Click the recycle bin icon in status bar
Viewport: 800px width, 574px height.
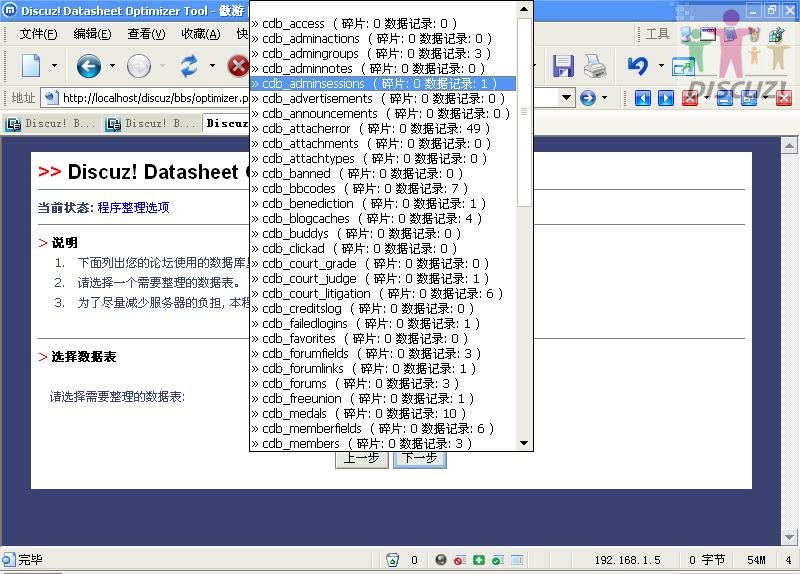392,560
